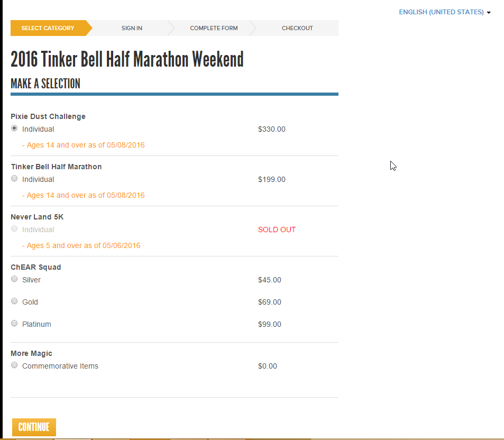Click the Half Marathon age requirement note
The width and height of the screenshot is (504, 440).
pyautogui.click(x=84, y=196)
